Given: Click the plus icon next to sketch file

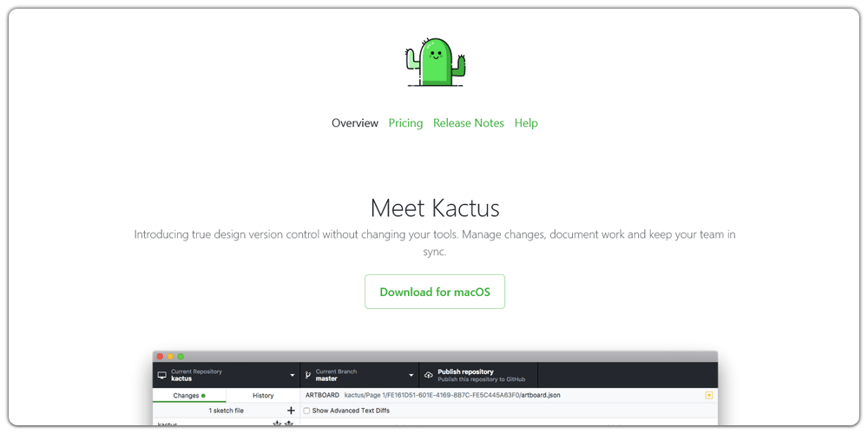Looking at the screenshot, I should 291,411.
